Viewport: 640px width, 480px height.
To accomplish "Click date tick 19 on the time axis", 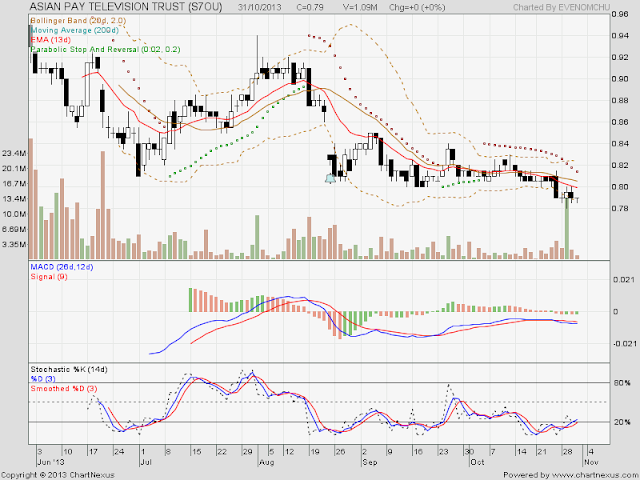I will click(x=315, y=452).
